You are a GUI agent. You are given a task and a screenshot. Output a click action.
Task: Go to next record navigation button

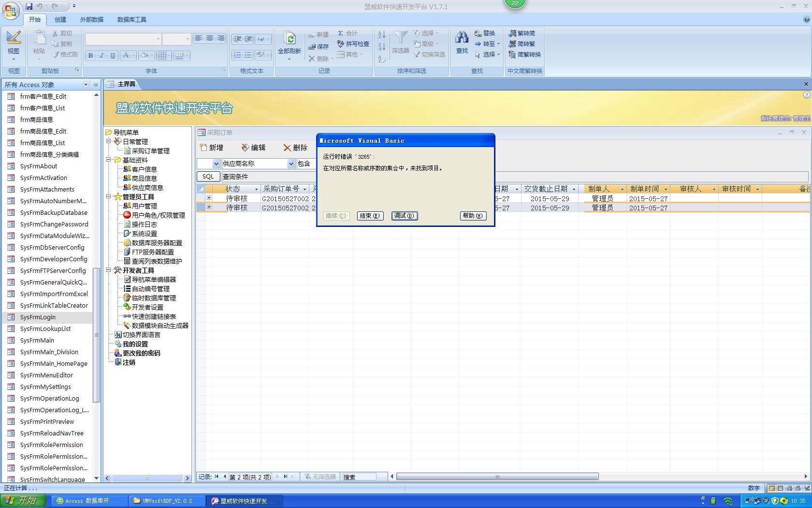click(x=277, y=477)
